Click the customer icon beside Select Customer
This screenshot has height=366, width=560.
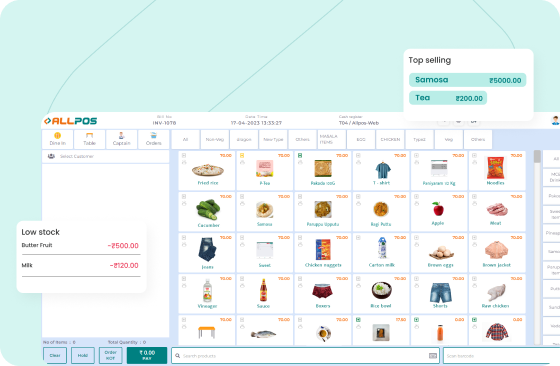point(51,156)
